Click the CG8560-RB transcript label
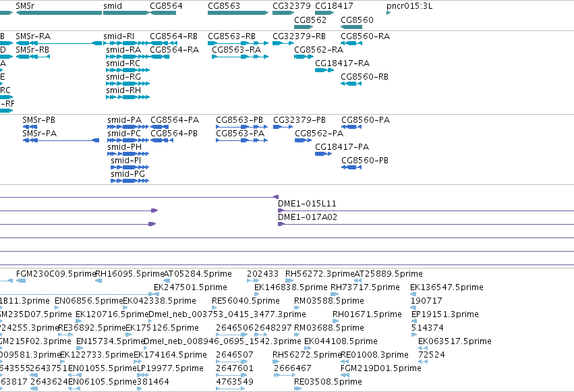Screen dimensions: 574x392 pyautogui.click(x=364, y=77)
